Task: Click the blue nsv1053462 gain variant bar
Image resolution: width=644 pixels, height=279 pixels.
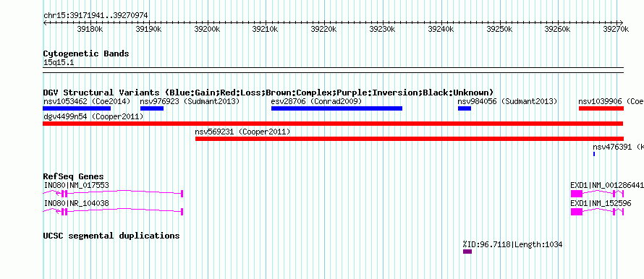Action: (x=77, y=108)
